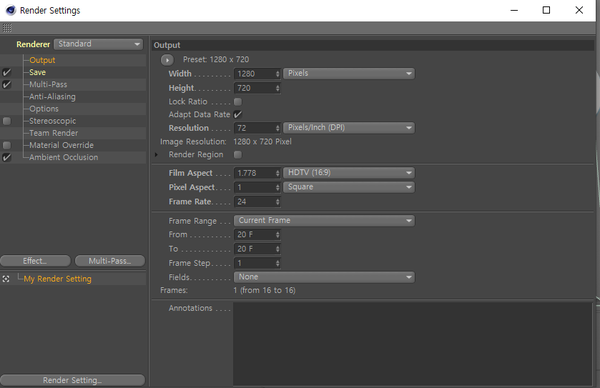This screenshot has height=388, width=600.
Task: Toggle the Multi-Pass checkbox
Action: coord(7,85)
